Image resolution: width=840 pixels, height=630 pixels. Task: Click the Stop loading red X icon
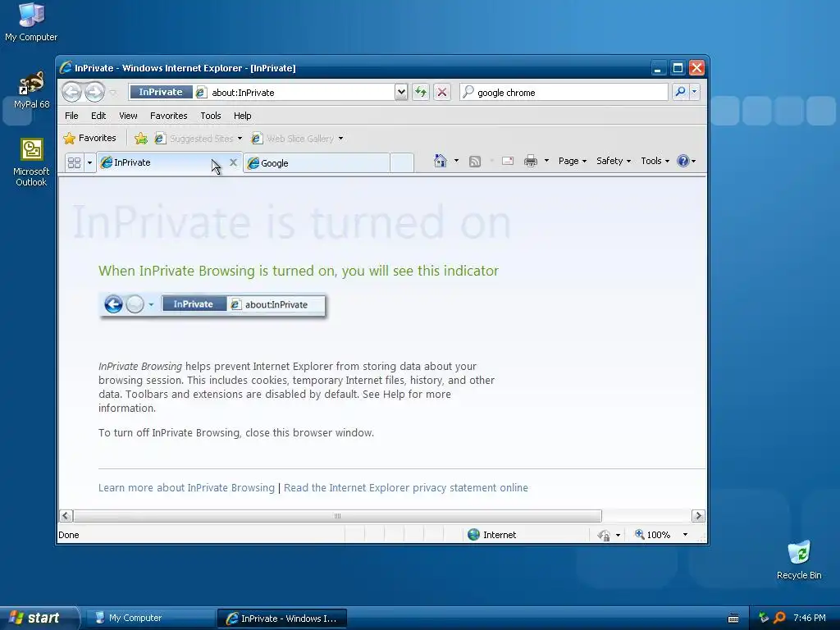[x=442, y=92]
